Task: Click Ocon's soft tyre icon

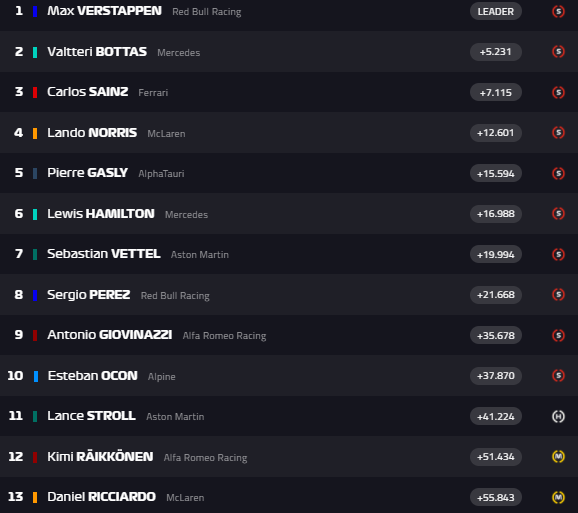Action: (558, 376)
